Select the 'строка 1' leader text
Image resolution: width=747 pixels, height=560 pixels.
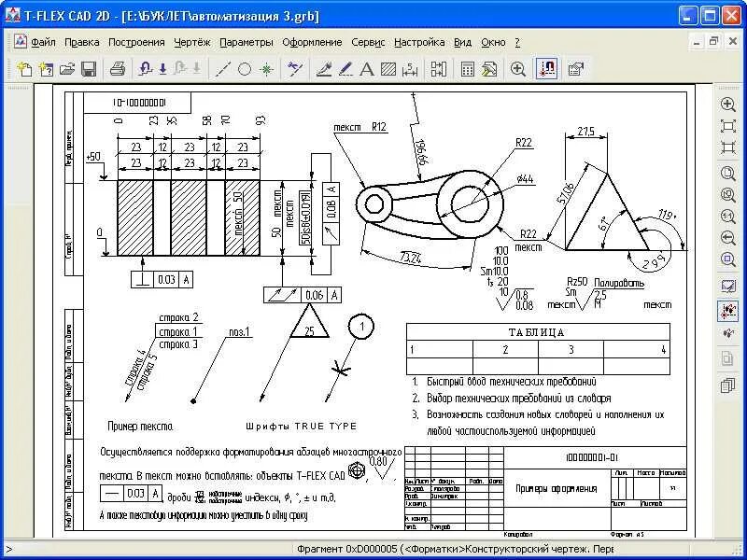(178, 331)
